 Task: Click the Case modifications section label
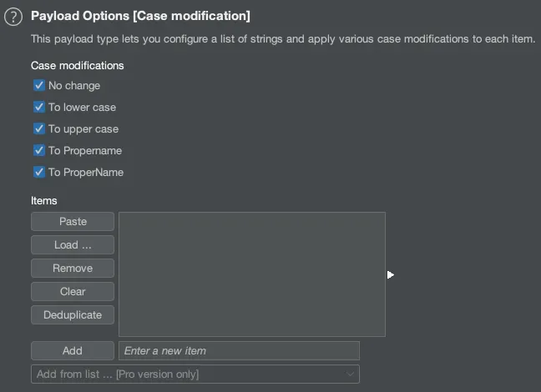coord(77,66)
